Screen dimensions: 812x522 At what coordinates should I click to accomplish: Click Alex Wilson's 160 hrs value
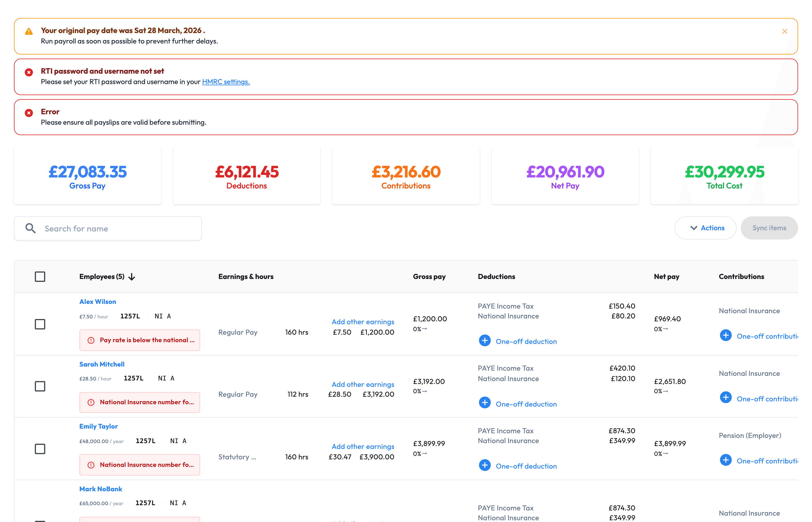tap(297, 333)
